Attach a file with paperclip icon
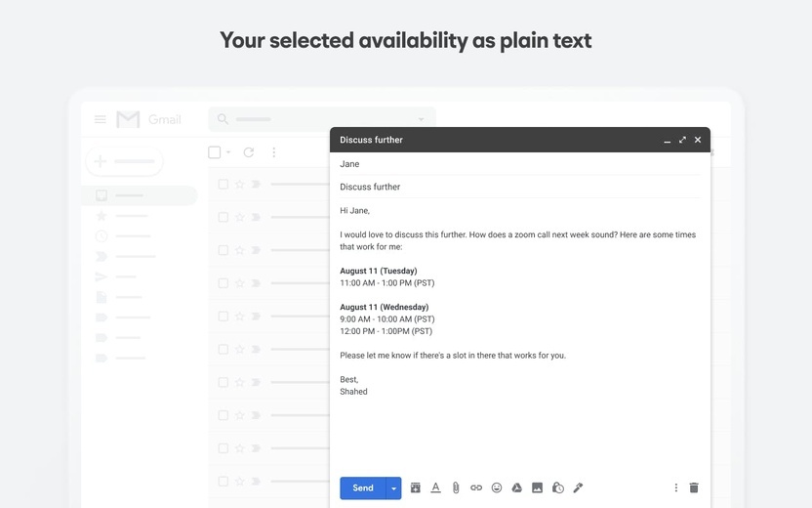The height and width of the screenshot is (508, 812). pos(456,487)
